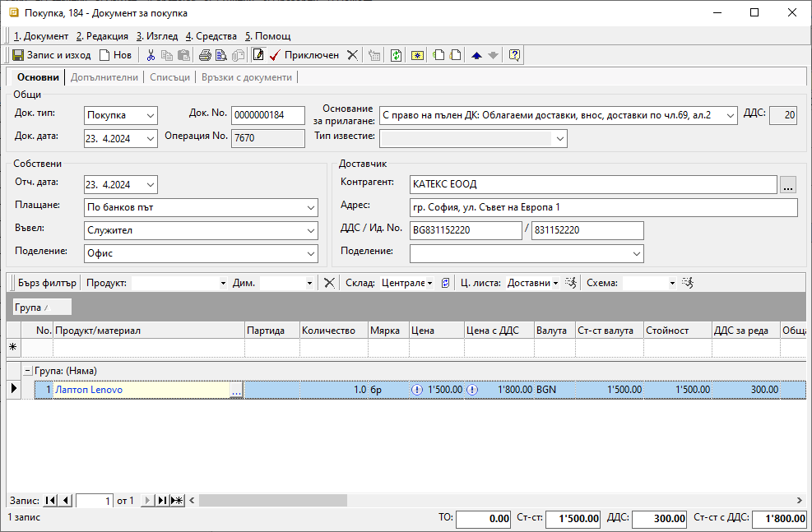Collapse the Група: (Няма) group row

[x=27, y=371]
